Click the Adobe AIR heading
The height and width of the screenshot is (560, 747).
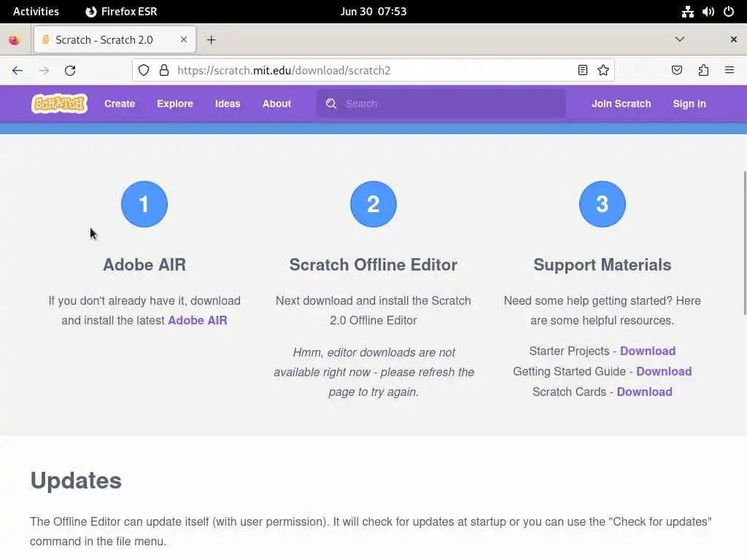(144, 264)
